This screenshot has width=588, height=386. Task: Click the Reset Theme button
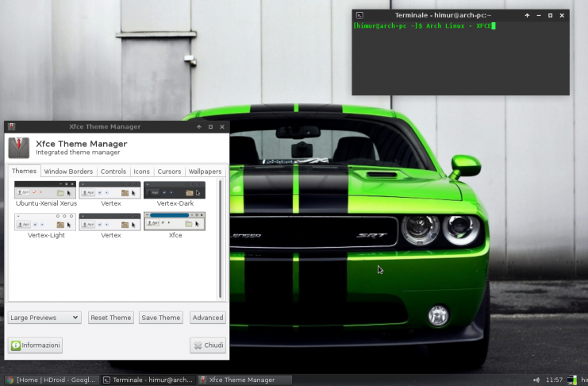(110, 318)
